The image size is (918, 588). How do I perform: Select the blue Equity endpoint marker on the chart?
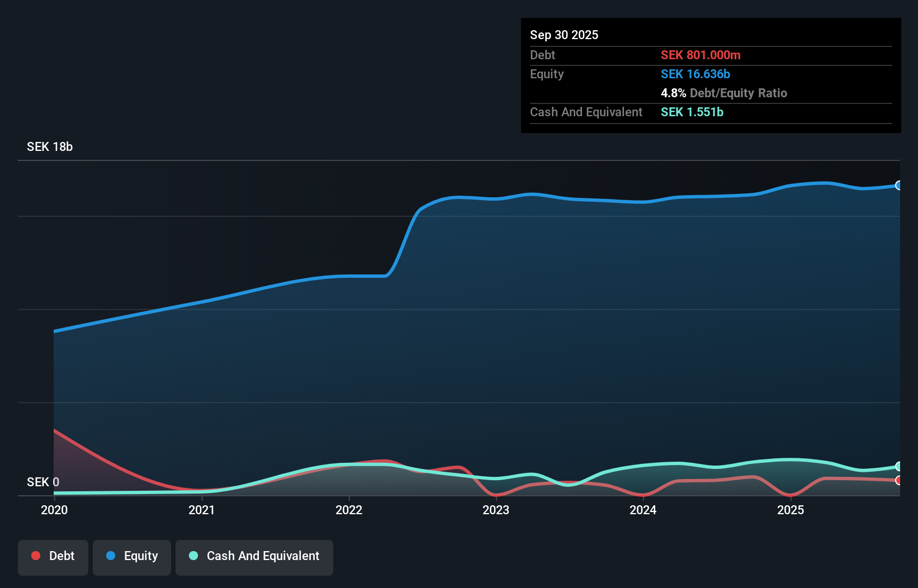[898, 185]
